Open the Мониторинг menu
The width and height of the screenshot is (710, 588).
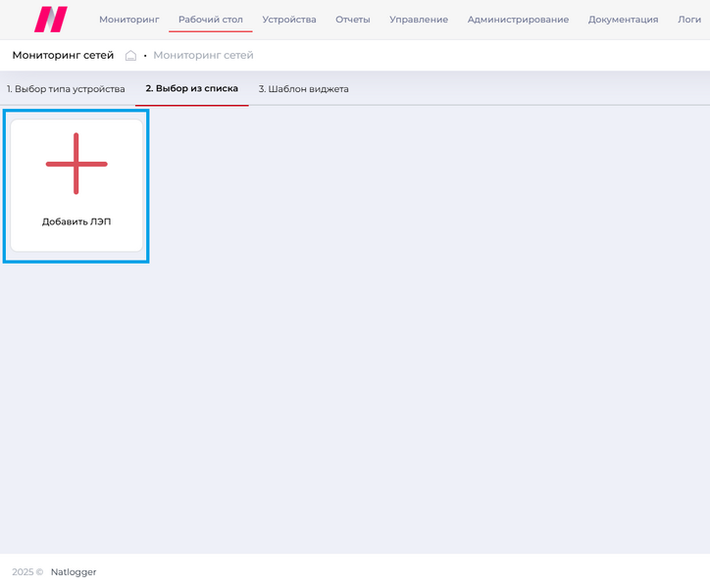tap(129, 20)
